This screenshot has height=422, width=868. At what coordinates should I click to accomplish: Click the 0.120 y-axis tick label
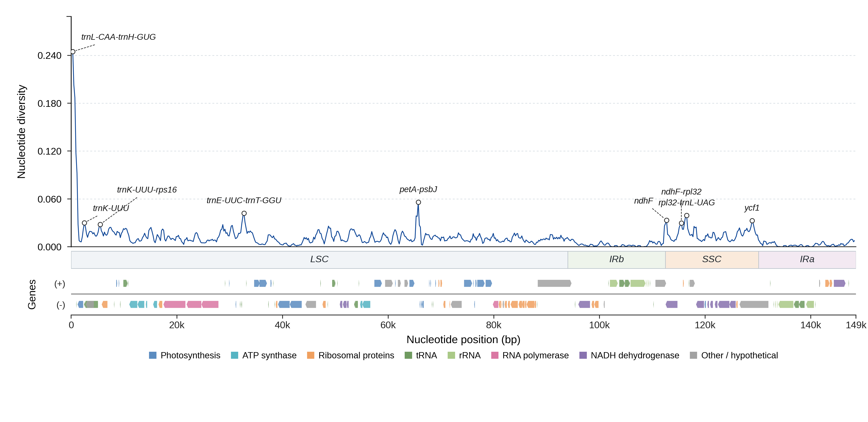[50, 151]
